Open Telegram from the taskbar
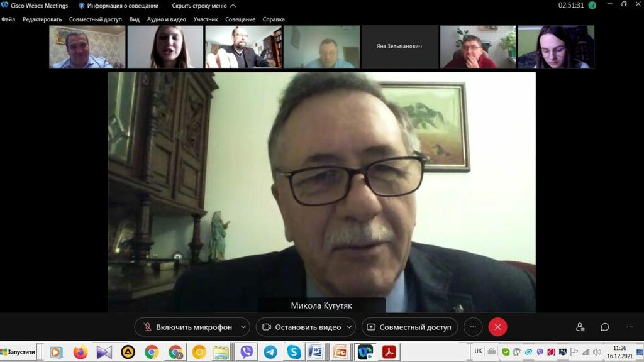This screenshot has width=644, height=362. click(270, 352)
